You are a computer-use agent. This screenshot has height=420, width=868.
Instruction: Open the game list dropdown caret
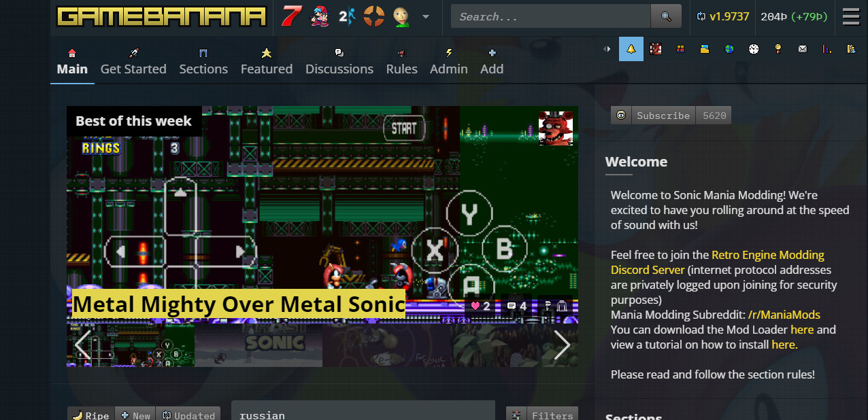(x=426, y=17)
